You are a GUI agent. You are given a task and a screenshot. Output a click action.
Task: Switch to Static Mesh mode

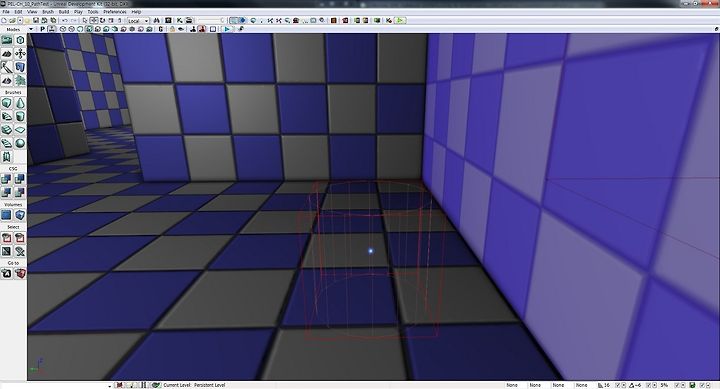tap(20, 68)
